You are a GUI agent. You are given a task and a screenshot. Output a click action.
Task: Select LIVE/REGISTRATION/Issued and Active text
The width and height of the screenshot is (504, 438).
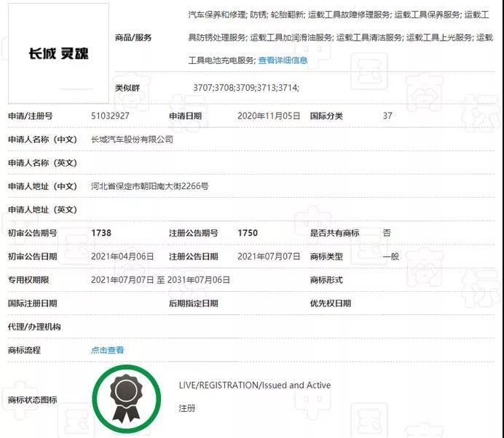255,385
